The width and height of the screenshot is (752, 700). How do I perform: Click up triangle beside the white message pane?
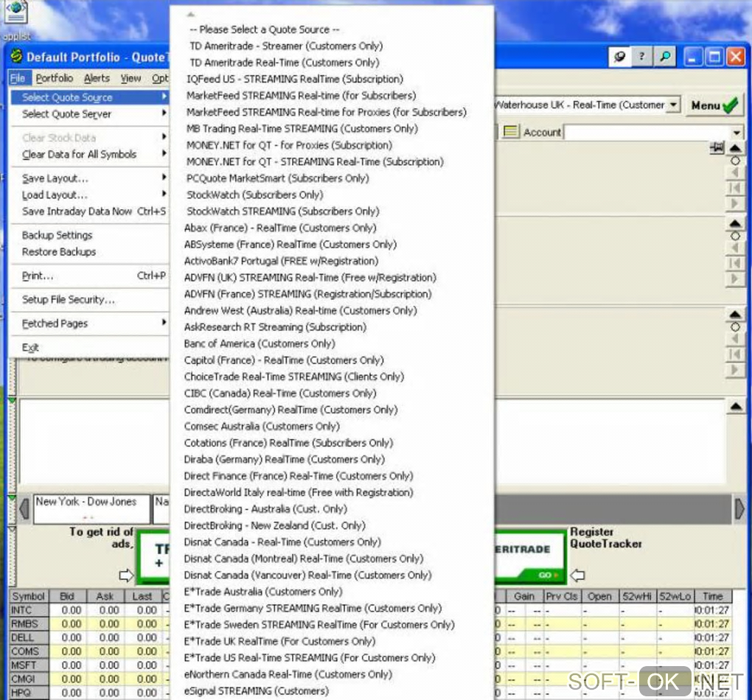tap(737, 407)
